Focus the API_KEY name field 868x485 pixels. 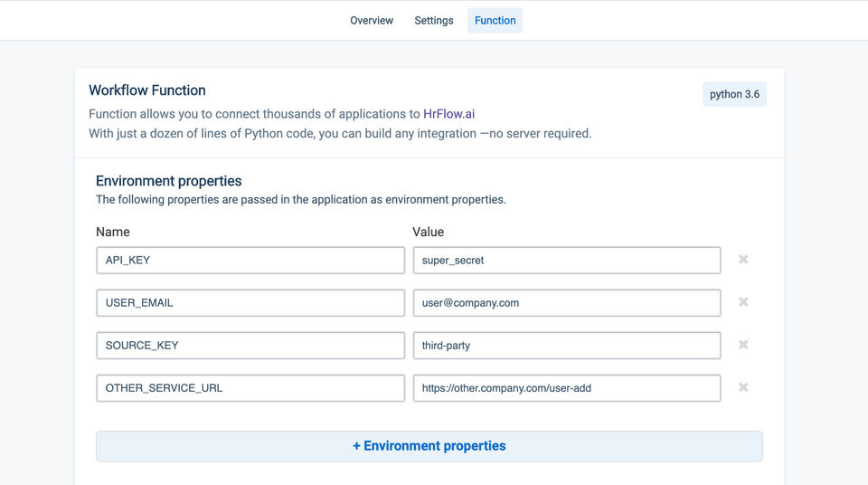[250, 261]
